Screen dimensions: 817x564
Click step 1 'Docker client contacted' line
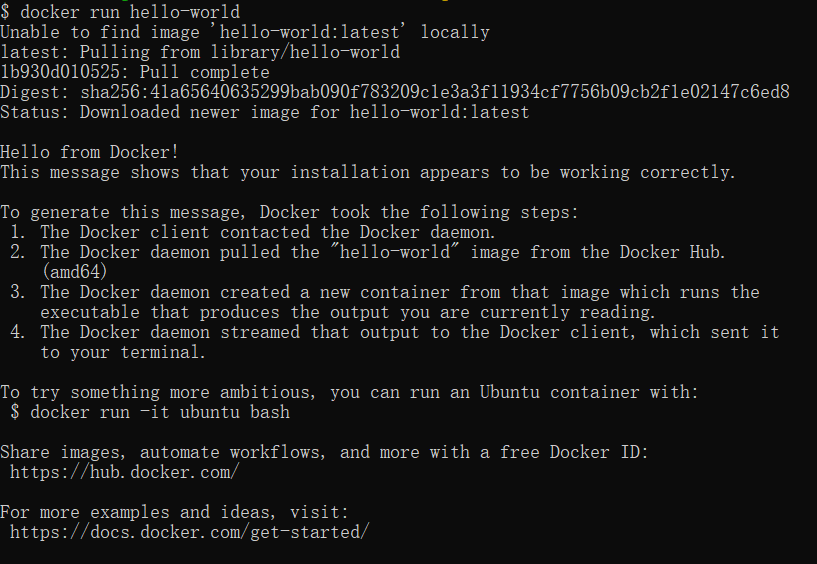253,232
